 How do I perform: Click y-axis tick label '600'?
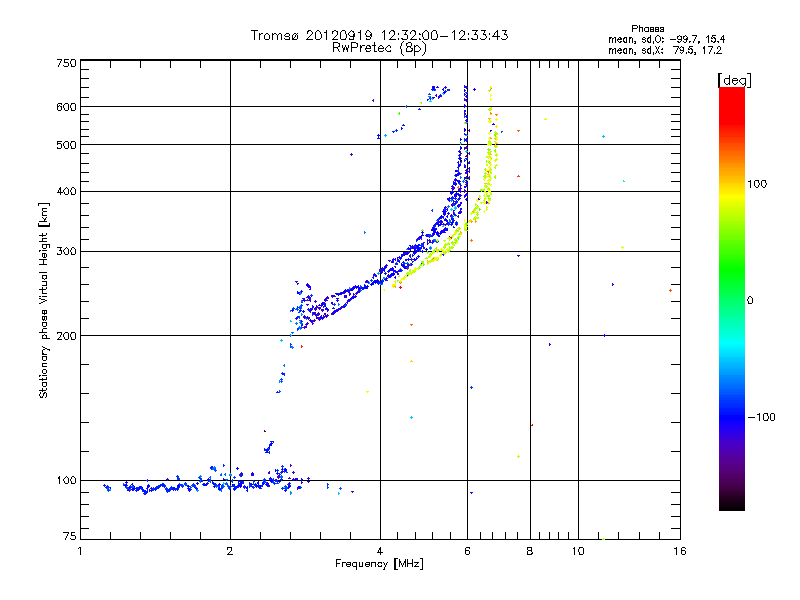[x=66, y=107]
